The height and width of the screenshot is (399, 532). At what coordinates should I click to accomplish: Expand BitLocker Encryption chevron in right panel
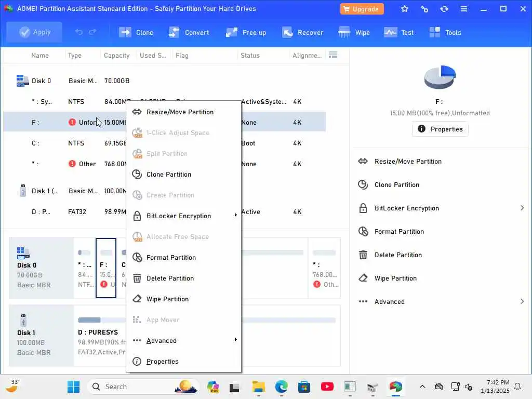point(522,208)
